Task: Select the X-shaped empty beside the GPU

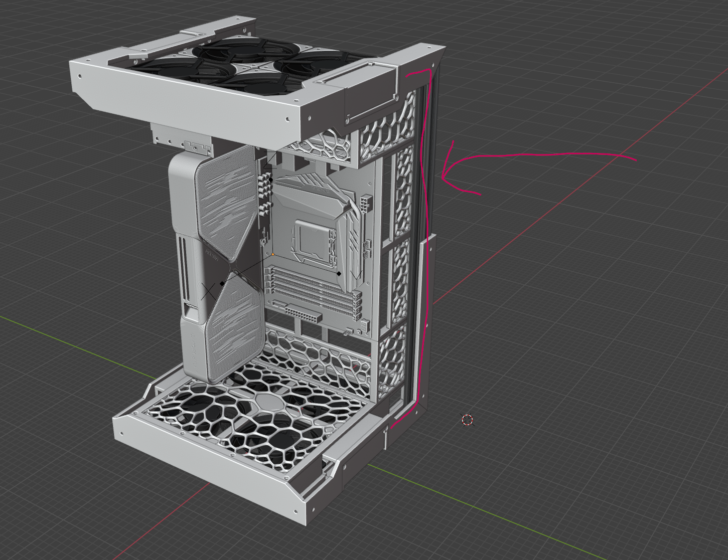Action: coord(209,292)
